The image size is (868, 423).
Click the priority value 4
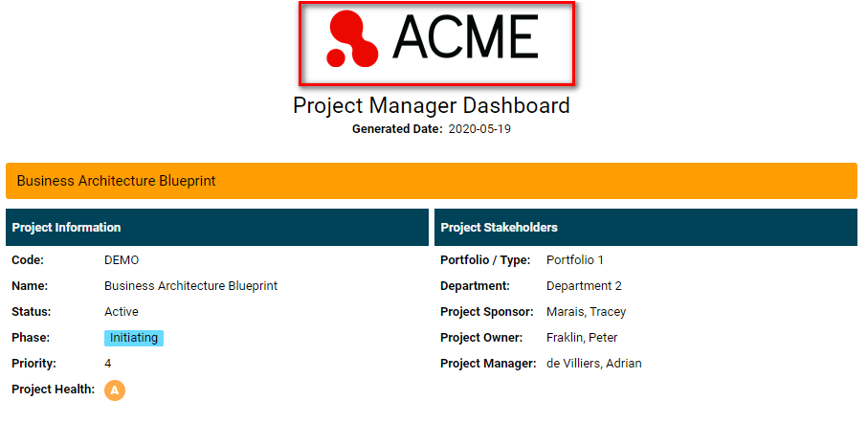pos(107,364)
